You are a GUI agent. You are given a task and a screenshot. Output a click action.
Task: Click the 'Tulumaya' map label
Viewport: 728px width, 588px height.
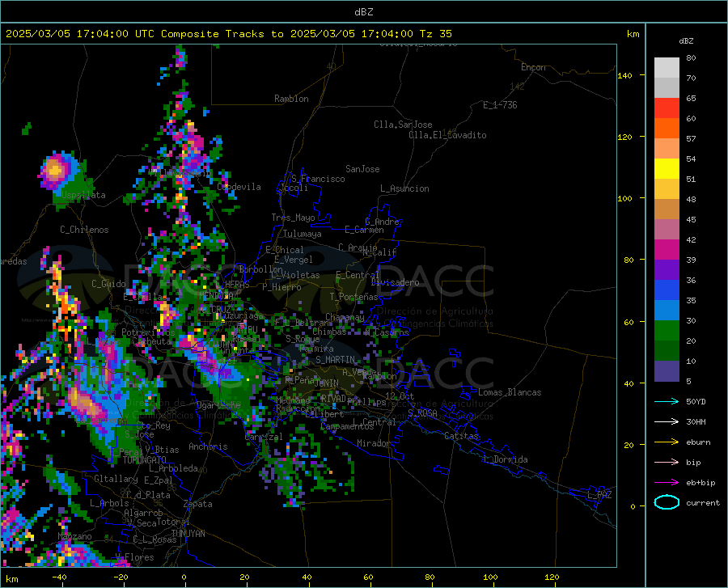[302, 234]
